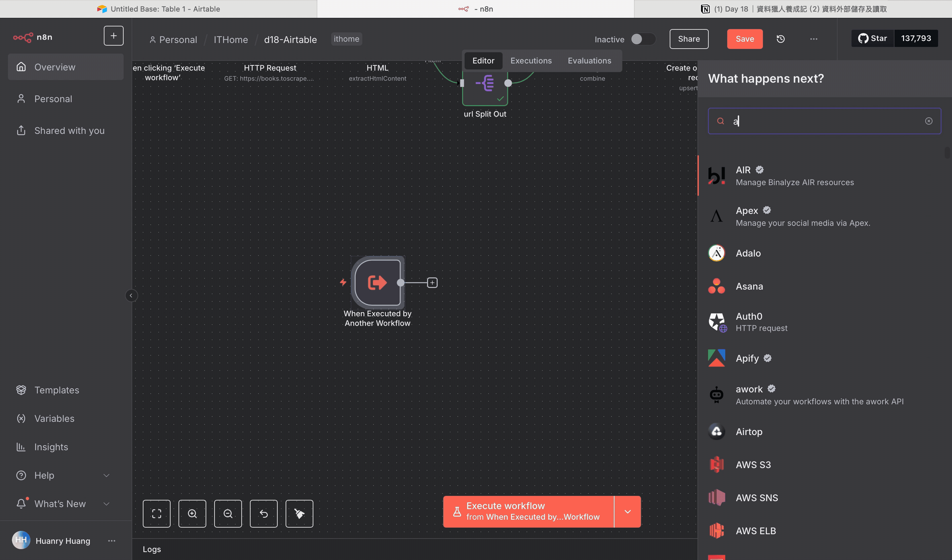
Task: Click the d18-Airtable workflow name
Action: click(290, 40)
